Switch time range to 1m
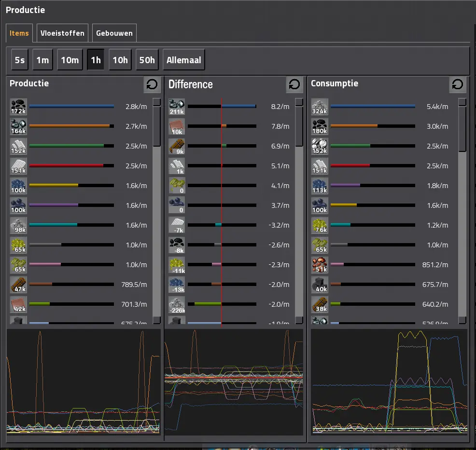The width and height of the screenshot is (476, 450). click(42, 60)
